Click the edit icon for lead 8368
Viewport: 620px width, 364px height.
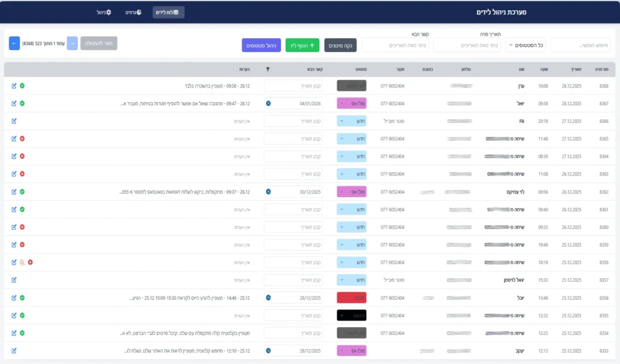(14, 86)
